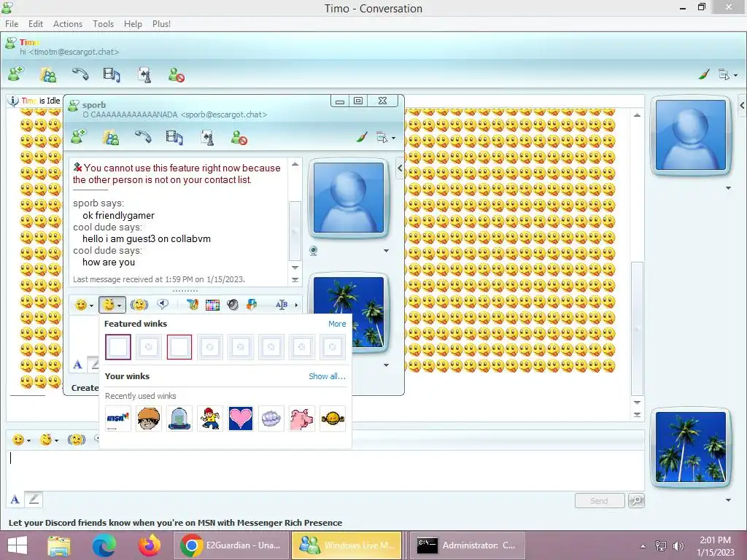Open the show-menu dropdown in sporb window

tap(385, 138)
